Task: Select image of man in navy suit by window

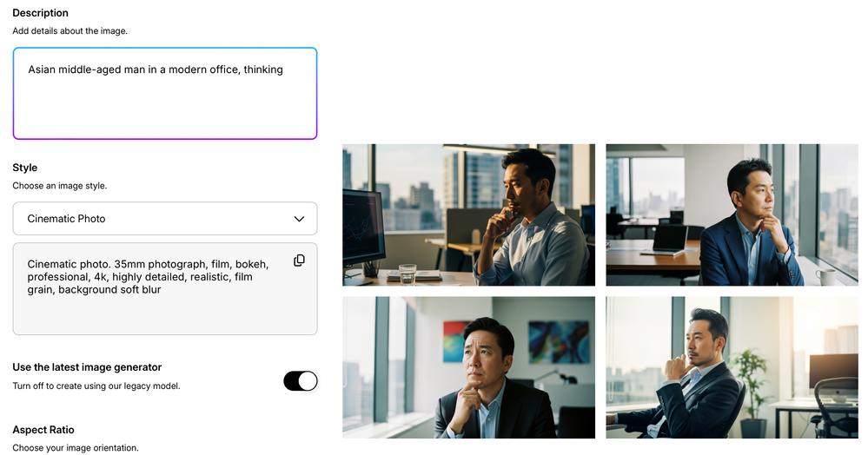Action: tap(732, 214)
